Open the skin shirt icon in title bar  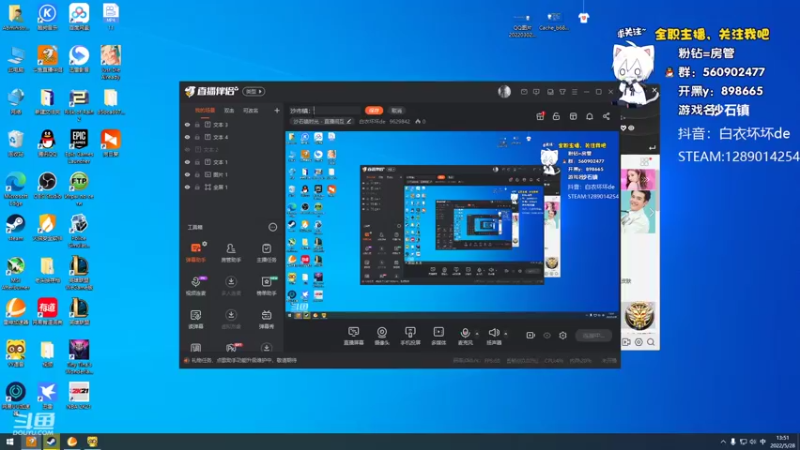tap(562, 92)
